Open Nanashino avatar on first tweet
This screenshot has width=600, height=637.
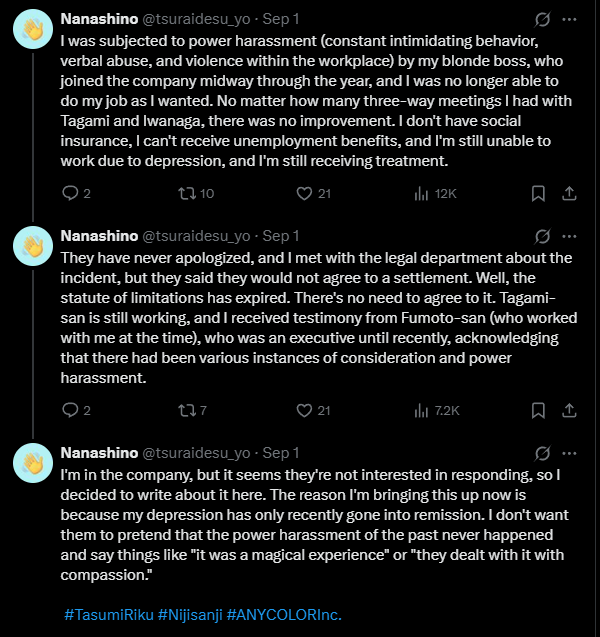33,29
